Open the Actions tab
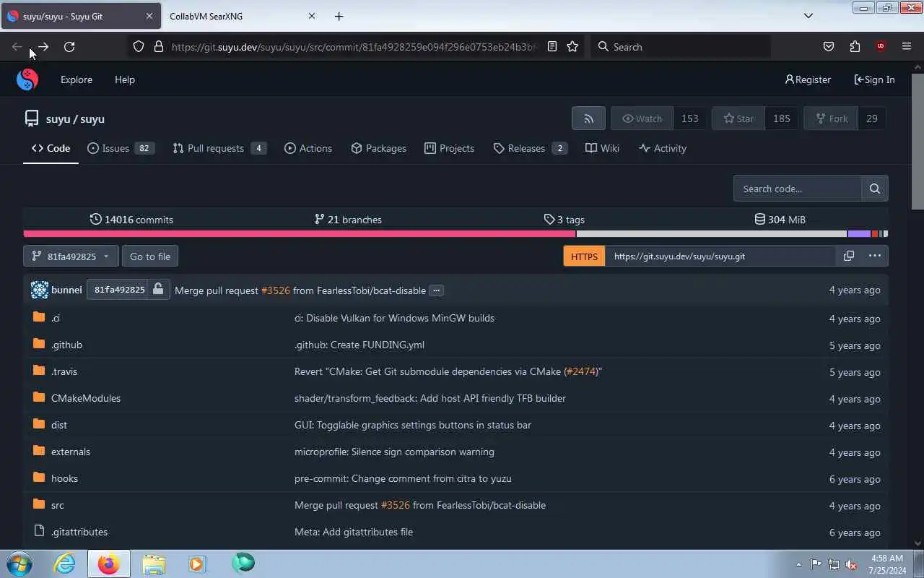This screenshot has height=578, width=924. (x=308, y=148)
